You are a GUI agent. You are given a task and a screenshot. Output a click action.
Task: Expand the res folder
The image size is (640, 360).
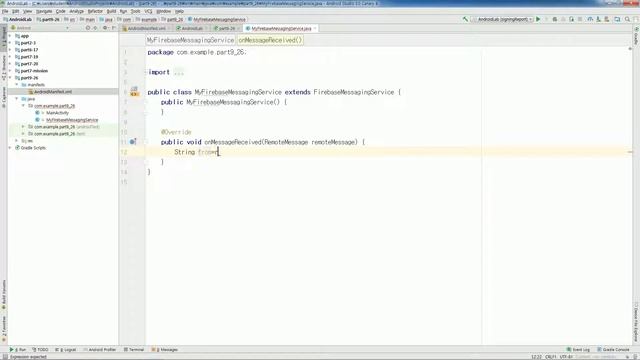click(x=17, y=141)
